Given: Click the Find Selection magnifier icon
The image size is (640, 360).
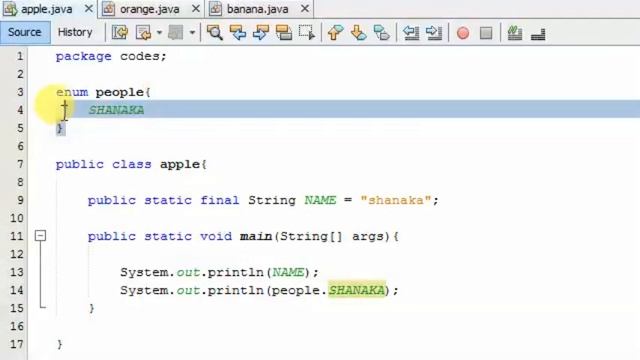Looking at the screenshot, I should coord(215,33).
